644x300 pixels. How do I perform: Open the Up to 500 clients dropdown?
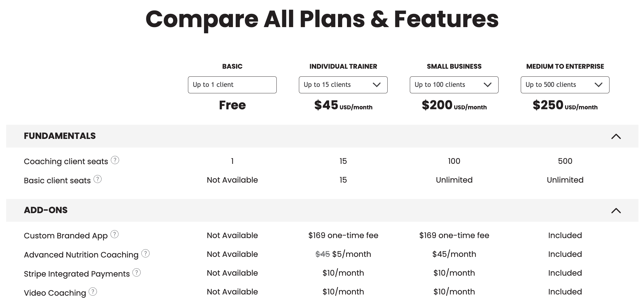(x=565, y=85)
